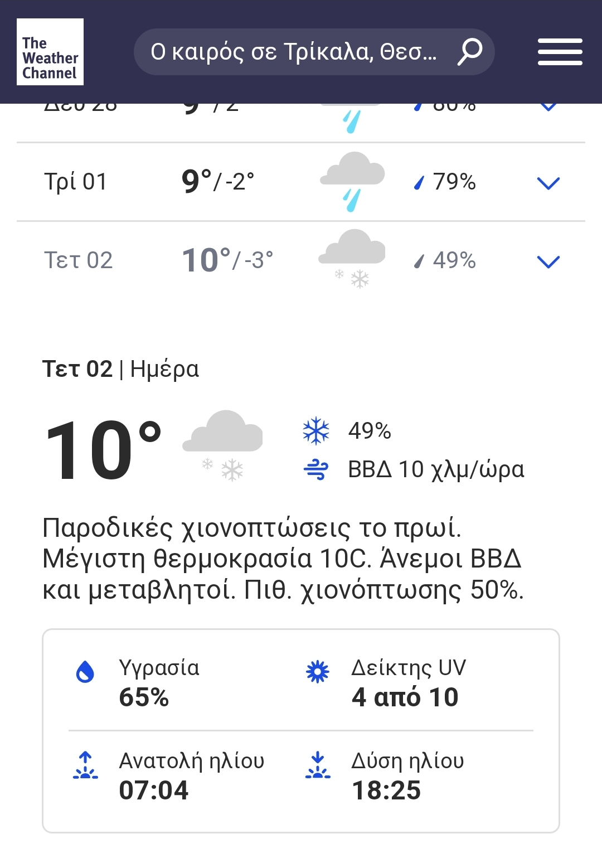602x868 pixels.
Task: Click the sunset icon next to 18:25
Action: click(318, 765)
